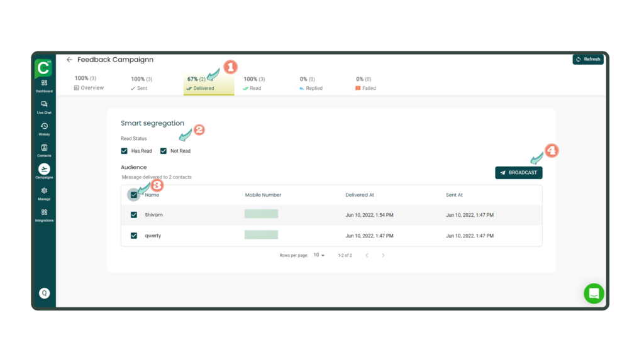Go to next page arrow
644x362 pixels.
point(383,255)
